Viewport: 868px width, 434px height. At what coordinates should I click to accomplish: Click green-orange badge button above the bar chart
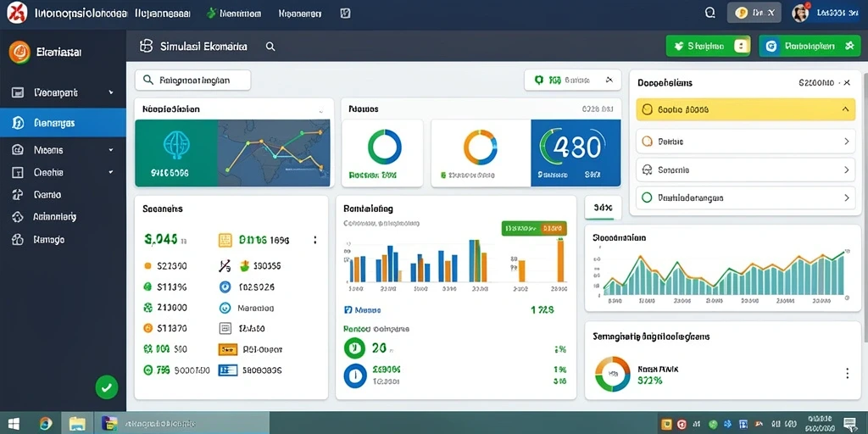534,228
